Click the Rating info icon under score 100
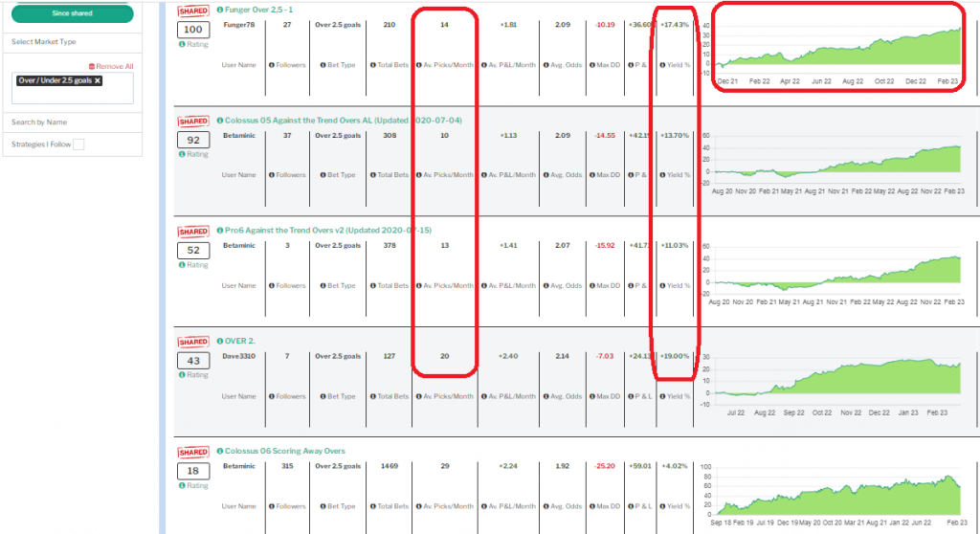Image resolution: width=980 pixels, height=534 pixels. click(182, 44)
